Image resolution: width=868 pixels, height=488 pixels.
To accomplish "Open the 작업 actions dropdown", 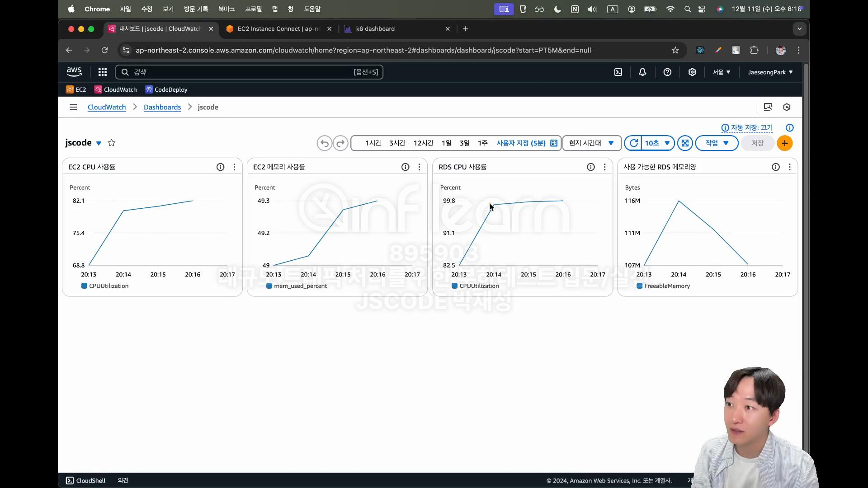I will (717, 143).
